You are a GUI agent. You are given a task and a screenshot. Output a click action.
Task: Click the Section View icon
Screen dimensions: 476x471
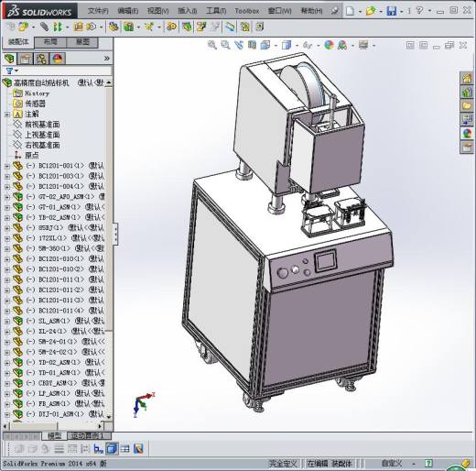(x=252, y=45)
